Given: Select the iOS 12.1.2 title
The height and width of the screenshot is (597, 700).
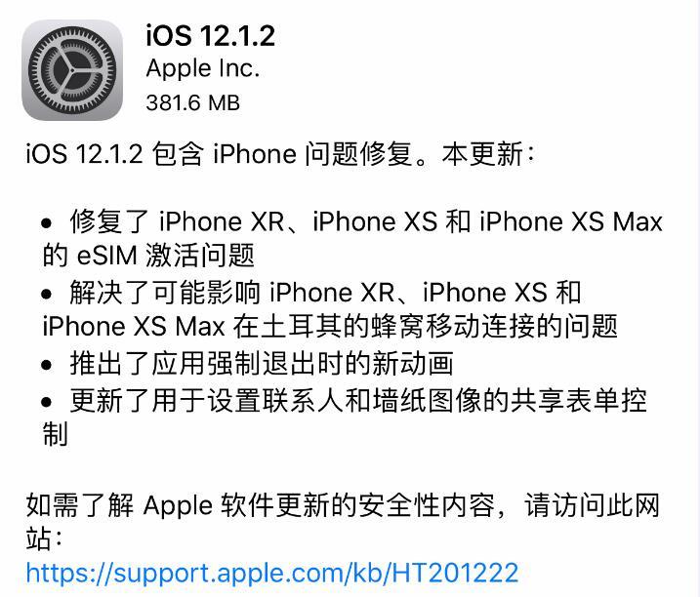Looking at the screenshot, I should coord(210,35).
